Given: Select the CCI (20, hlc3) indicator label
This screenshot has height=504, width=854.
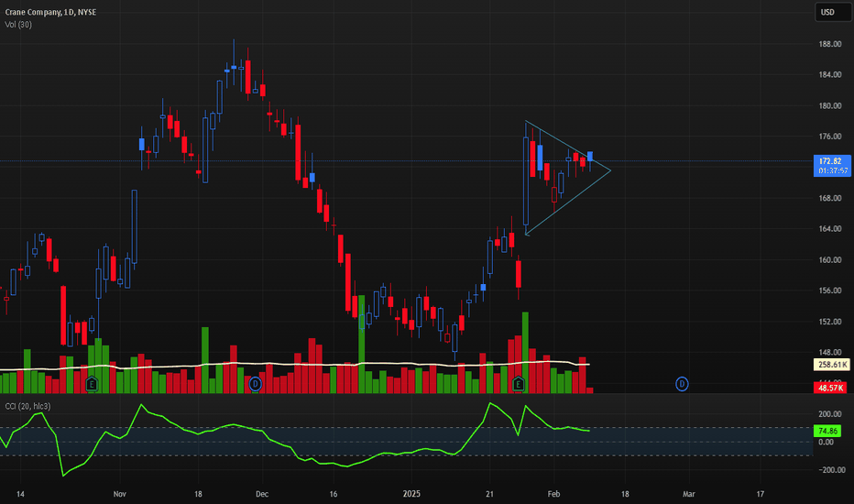Looking at the screenshot, I should tap(27, 407).
